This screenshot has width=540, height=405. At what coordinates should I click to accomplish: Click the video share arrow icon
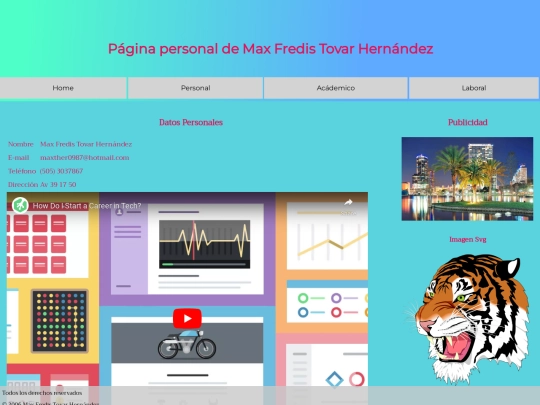pos(348,203)
